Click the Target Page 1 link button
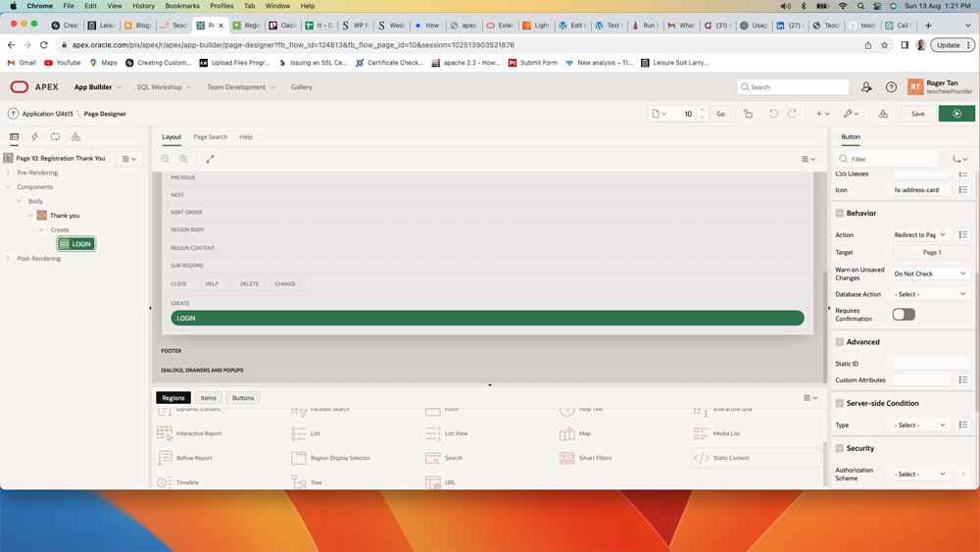This screenshot has width=980, height=552. (x=931, y=253)
